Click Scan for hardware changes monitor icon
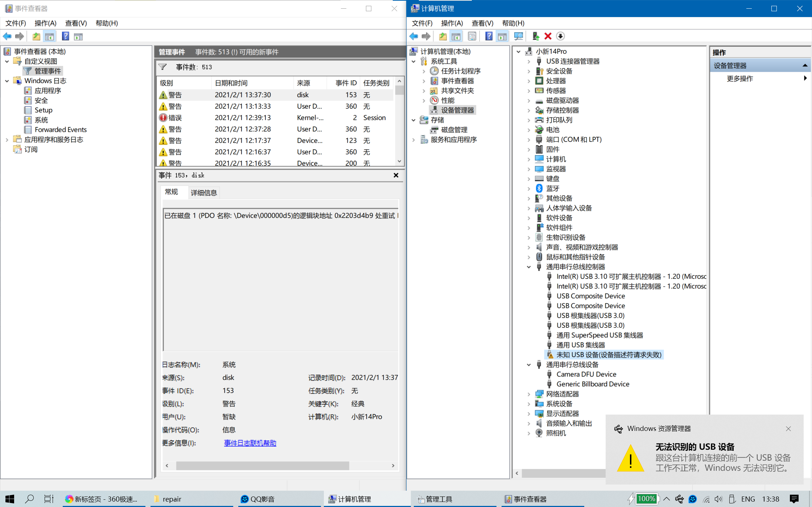The height and width of the screenshot is (507, 812). tap(519, 36)
